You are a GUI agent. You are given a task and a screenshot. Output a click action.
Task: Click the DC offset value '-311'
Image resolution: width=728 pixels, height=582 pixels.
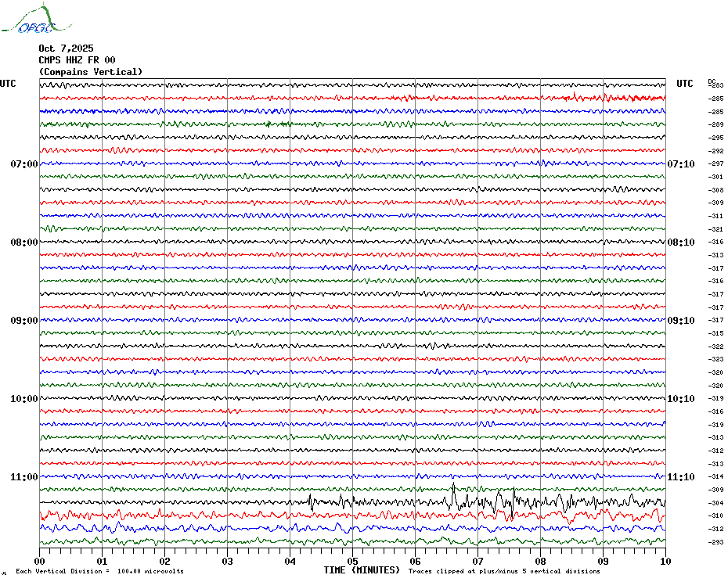[716, 216]
